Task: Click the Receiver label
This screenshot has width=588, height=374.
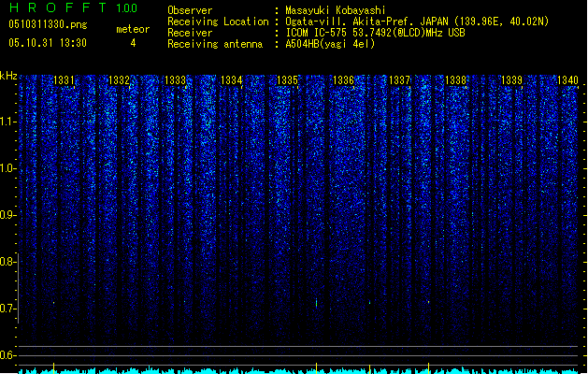Action: click(x=190, y=33)
